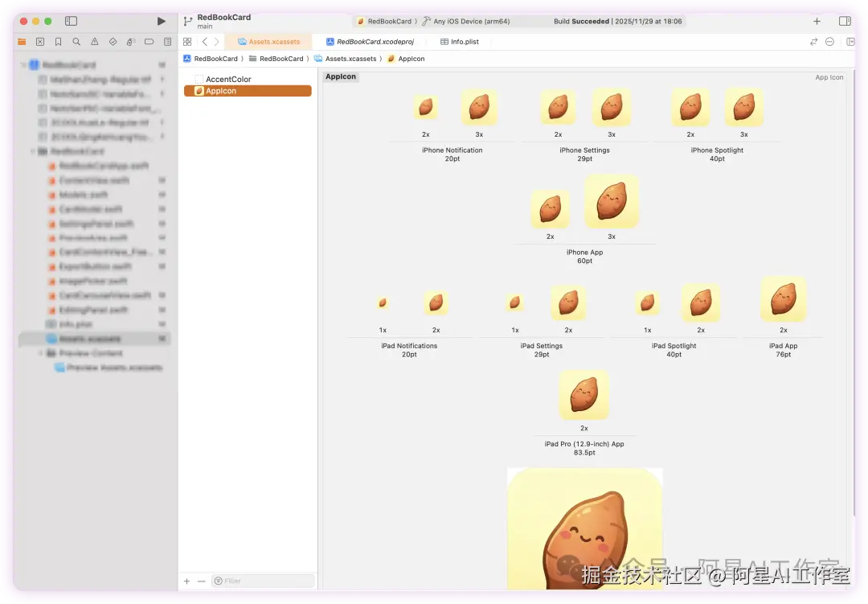Toggle the inspector panel on right
The height and width of the screenshot is (604, 868).
(845, 21)
